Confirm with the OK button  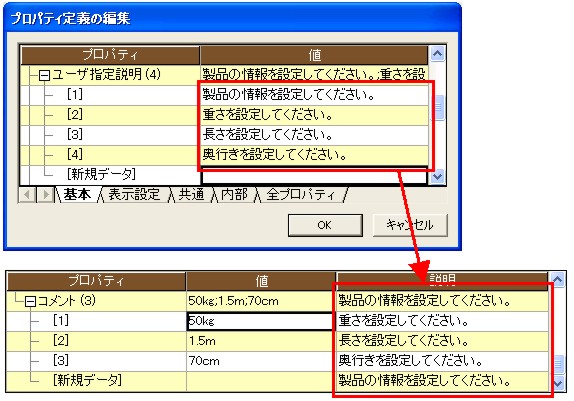point(325,225)
